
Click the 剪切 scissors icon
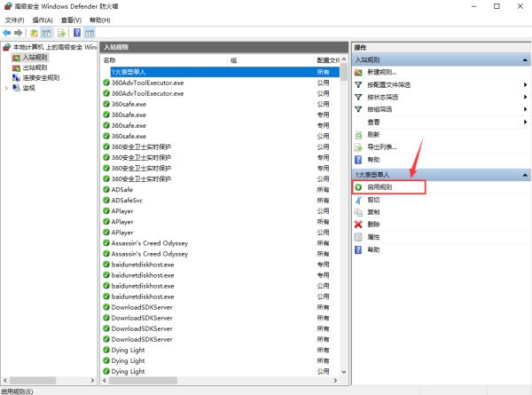[358, 200]
